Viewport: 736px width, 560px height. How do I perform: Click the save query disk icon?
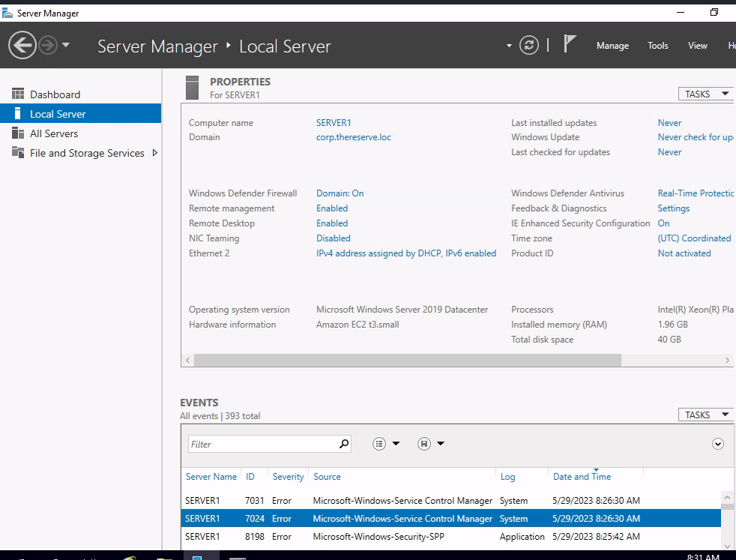(x=424, y=444)
